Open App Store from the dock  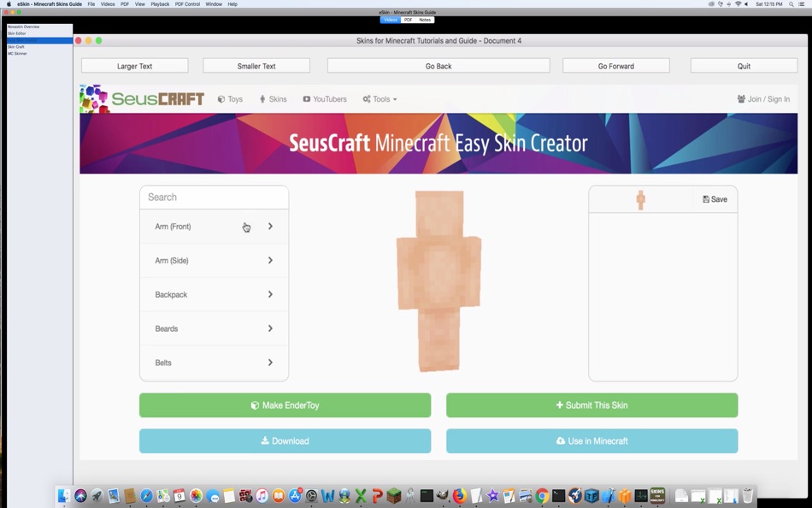click(295, 495)
